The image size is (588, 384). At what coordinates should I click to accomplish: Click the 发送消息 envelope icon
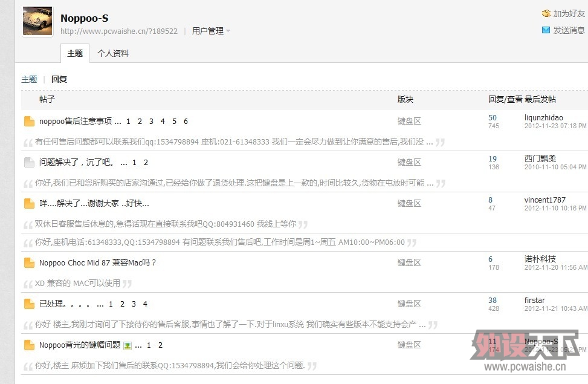(546, 30)
